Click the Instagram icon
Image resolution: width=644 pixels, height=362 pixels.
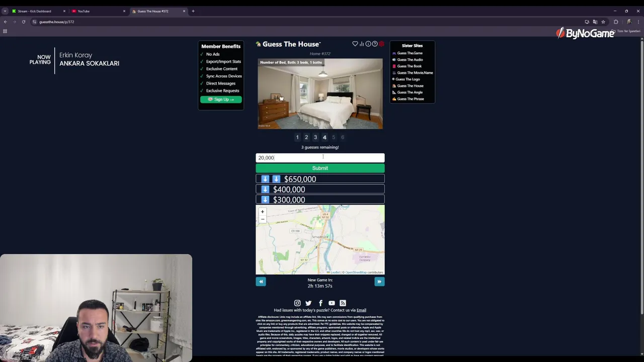pos(297,303)
